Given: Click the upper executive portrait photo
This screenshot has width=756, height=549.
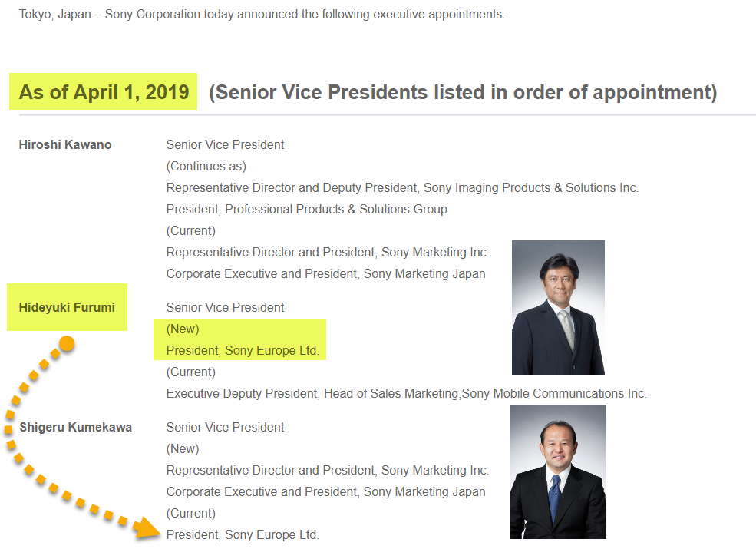Looking at the screenshot, I should pos(558,307).
